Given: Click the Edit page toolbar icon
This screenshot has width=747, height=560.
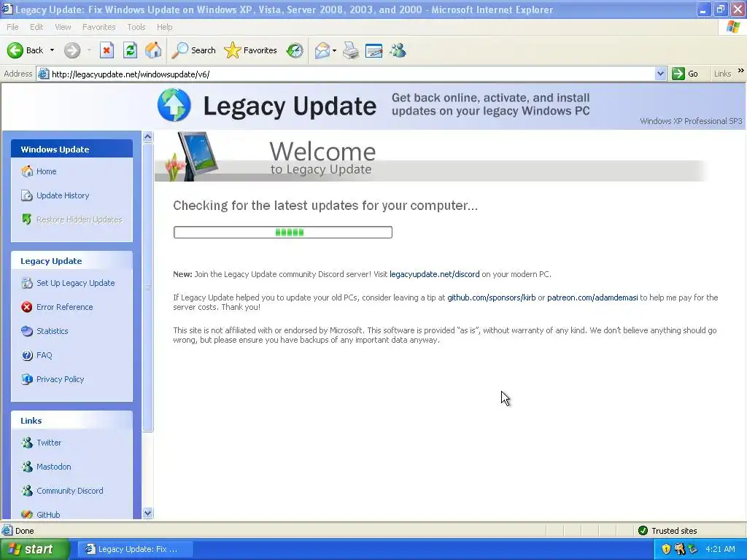Looking at the screenshot, I should 374,50.
